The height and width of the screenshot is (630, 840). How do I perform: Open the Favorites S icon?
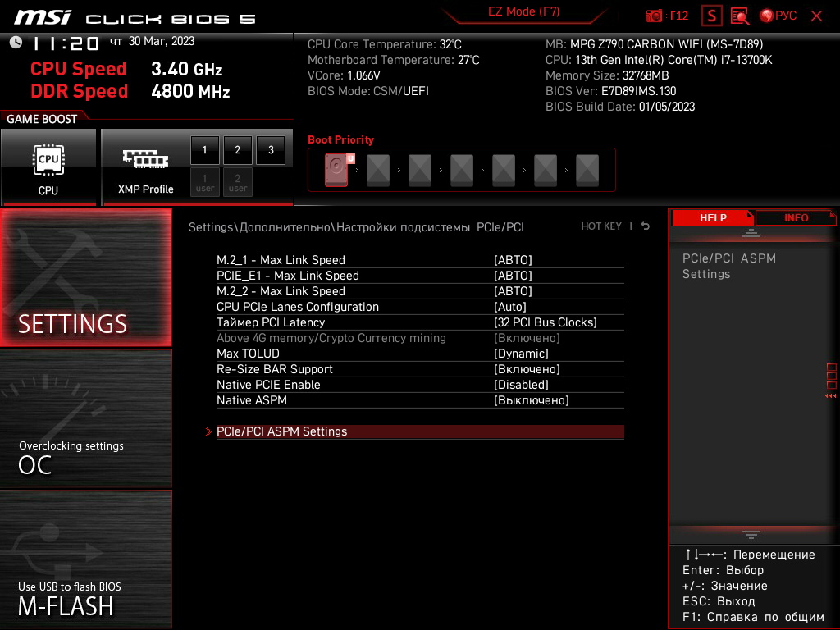tap(711, 16)
